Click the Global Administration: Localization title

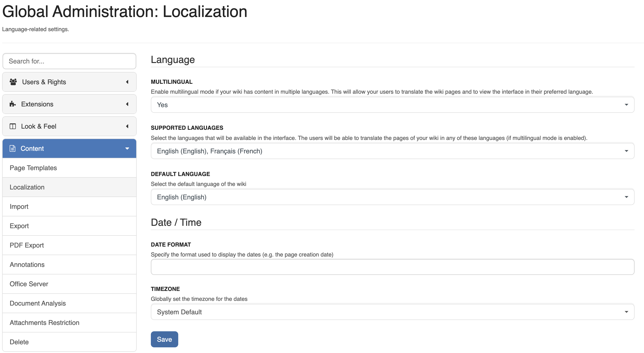(x=125, y=12)
